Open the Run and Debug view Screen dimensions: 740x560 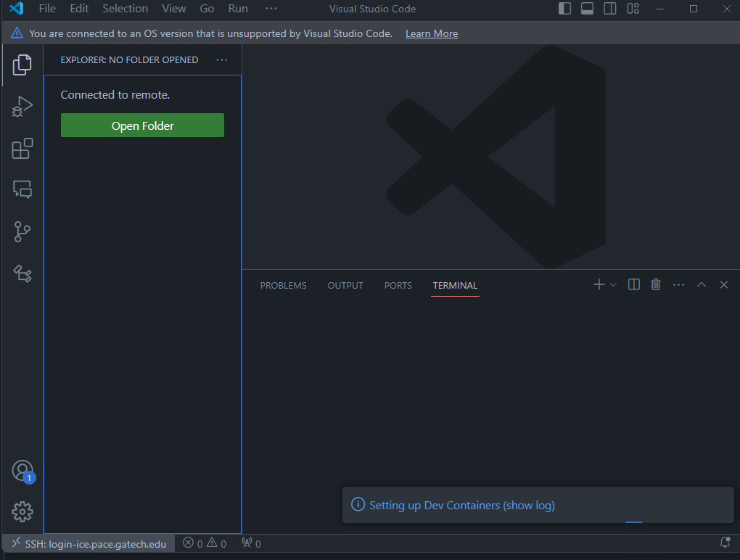[x=22, y=107]
